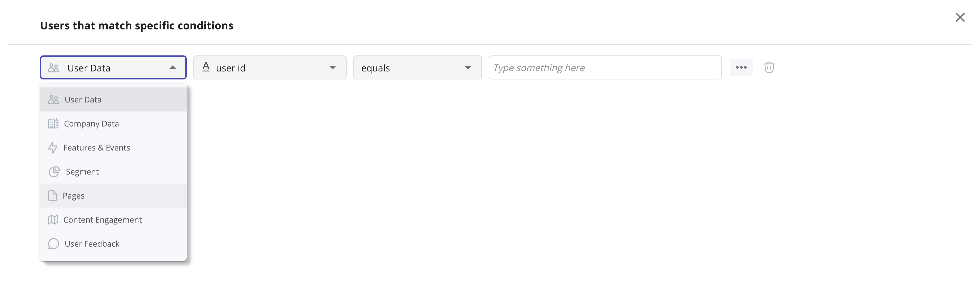The height and width of the screenshot is (281, 980).
Task: Click the Segment pie chart icon
Action: click(53, 172)
